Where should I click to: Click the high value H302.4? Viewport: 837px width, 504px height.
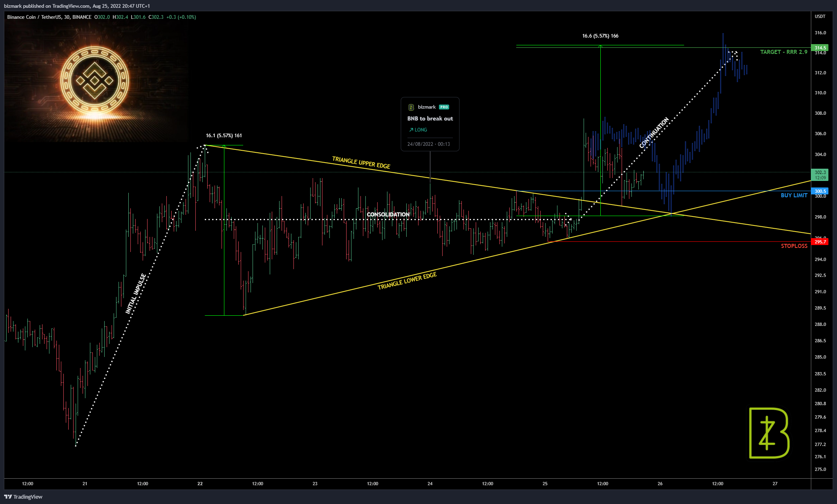[x=120, y=17]
